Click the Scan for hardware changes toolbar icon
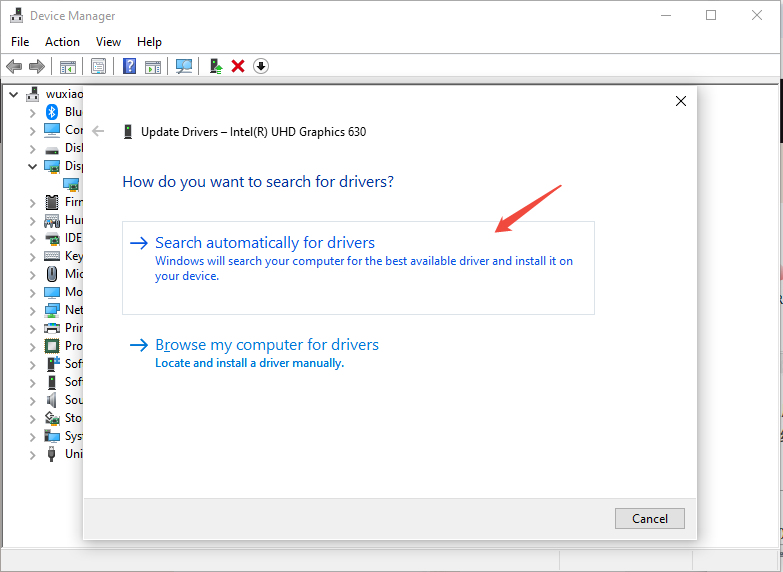The height and width of the screenshot is (572, 783). (184, 66)
